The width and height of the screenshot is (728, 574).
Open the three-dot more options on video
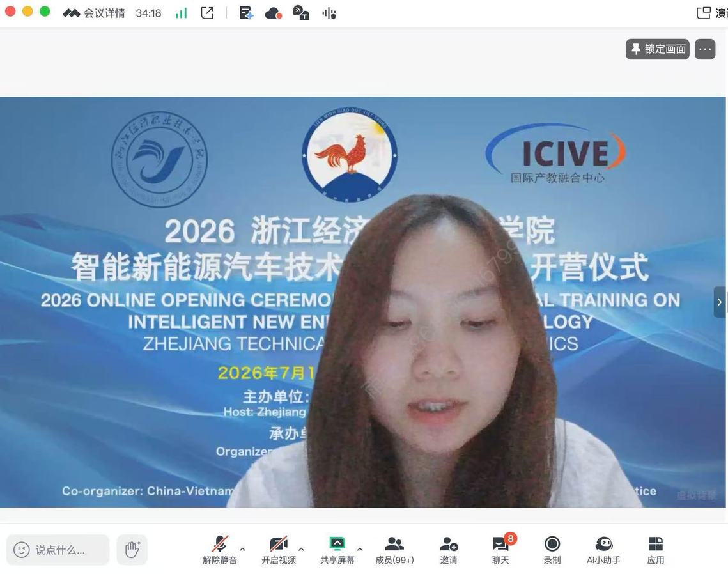[x=705, y=49]
